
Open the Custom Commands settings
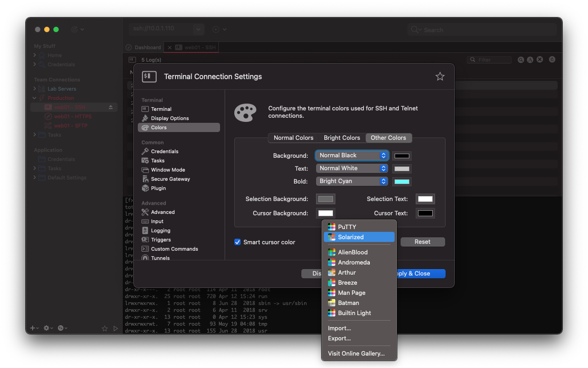click(x=174, y=248)
